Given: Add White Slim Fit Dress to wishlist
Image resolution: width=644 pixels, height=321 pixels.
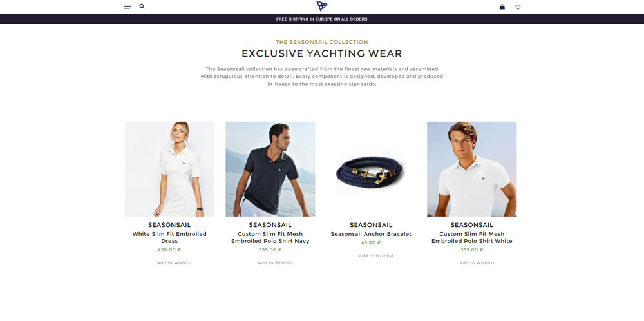Looking at the screenshot, I should coord(175,262).
